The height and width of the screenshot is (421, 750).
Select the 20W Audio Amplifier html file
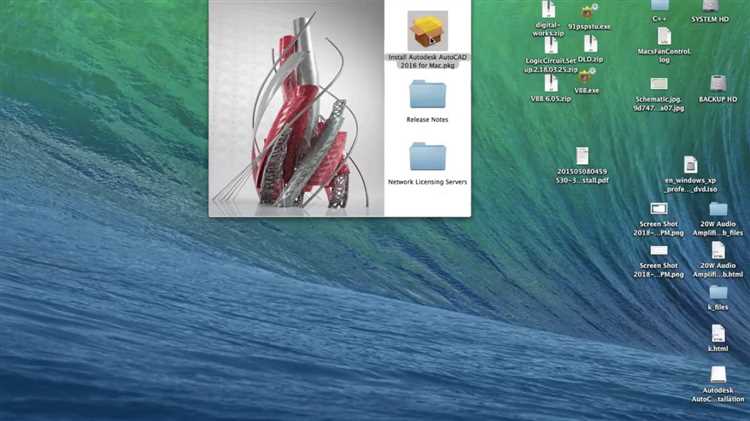tap(718, 250)
